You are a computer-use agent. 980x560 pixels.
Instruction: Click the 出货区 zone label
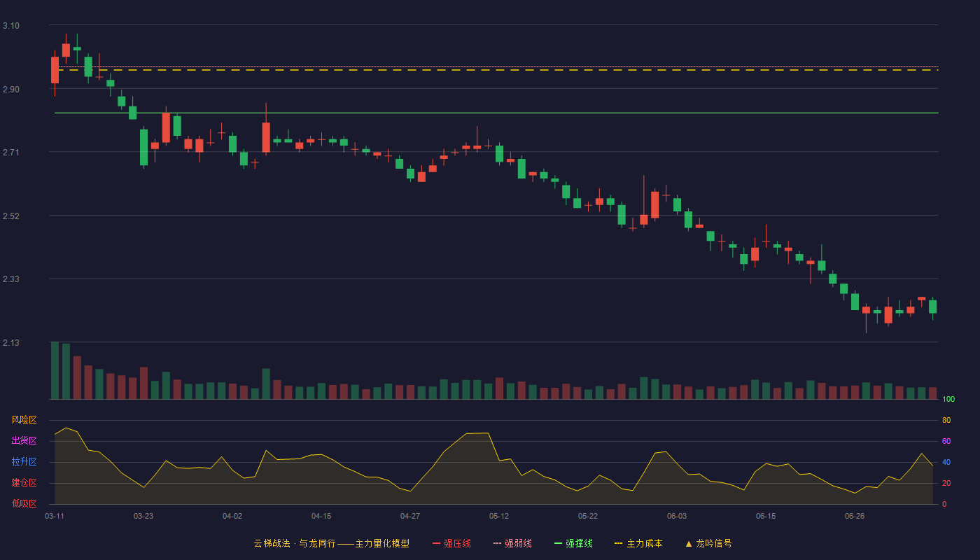click(x=24, y=441)
